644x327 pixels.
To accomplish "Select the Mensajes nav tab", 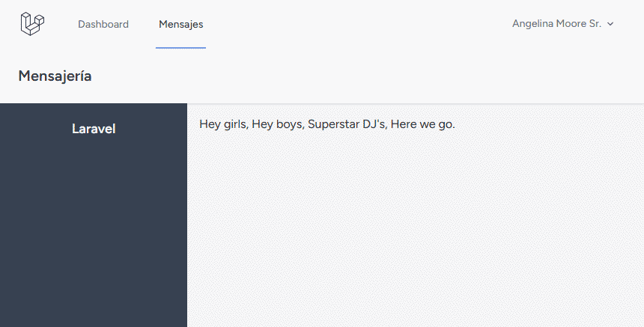I will click(x=180, y=24).
